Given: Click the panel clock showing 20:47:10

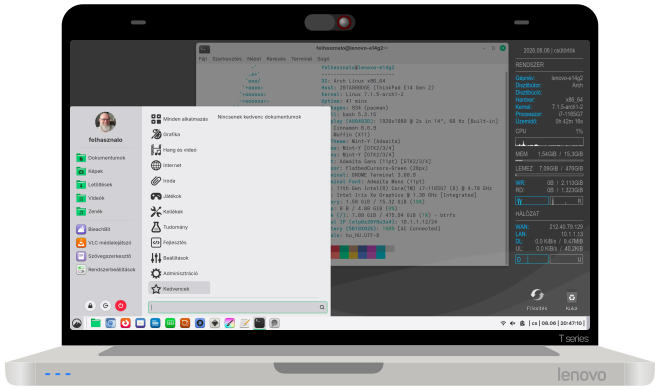Looking at the screenshot, I should [571, 323].
